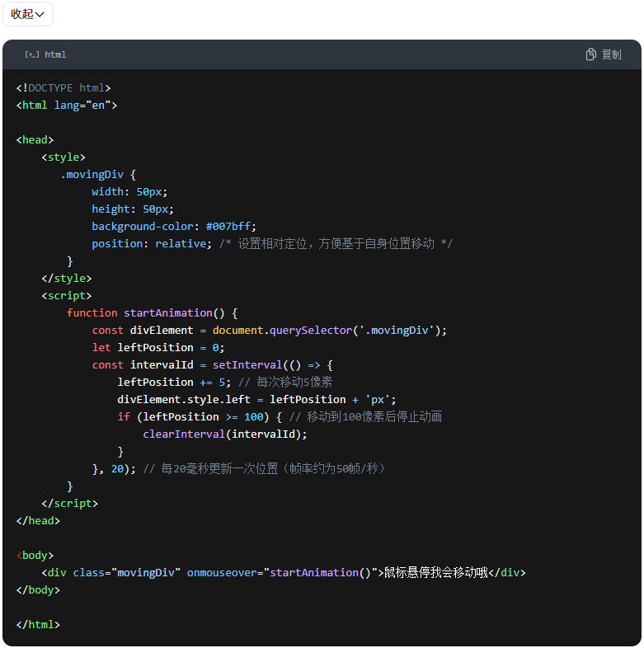This screenshot has height=648, width=644.
Task: Click the #007bff color value in code
Action: click(x=231, y=226)
